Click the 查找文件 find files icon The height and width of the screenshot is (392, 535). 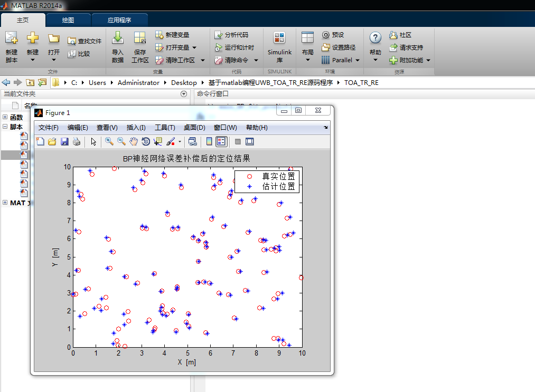[x=72, y=41]
